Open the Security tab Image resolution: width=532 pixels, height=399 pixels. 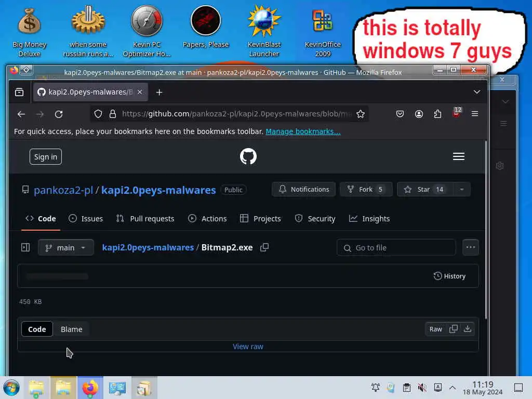pyautogui.click(x=315, y=219)
